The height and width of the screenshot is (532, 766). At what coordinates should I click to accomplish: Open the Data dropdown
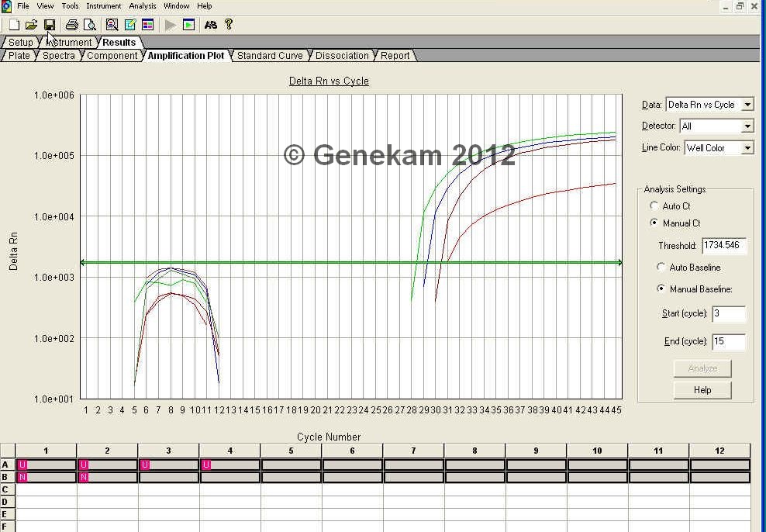tap(747, 105)
